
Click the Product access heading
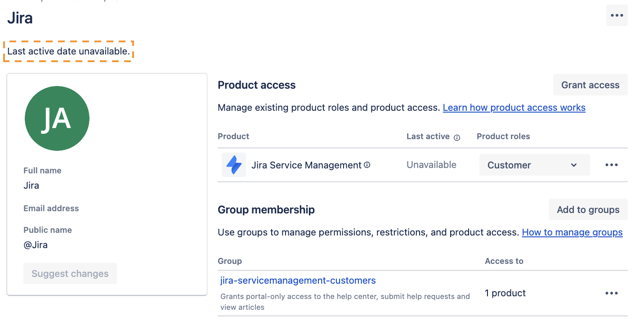[256, 85]
